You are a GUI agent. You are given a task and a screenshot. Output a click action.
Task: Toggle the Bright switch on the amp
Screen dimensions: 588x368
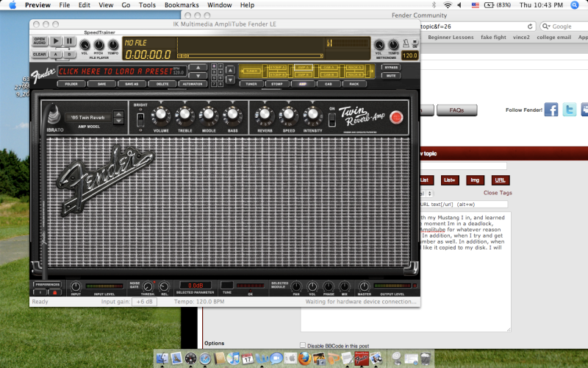(140, 118)
